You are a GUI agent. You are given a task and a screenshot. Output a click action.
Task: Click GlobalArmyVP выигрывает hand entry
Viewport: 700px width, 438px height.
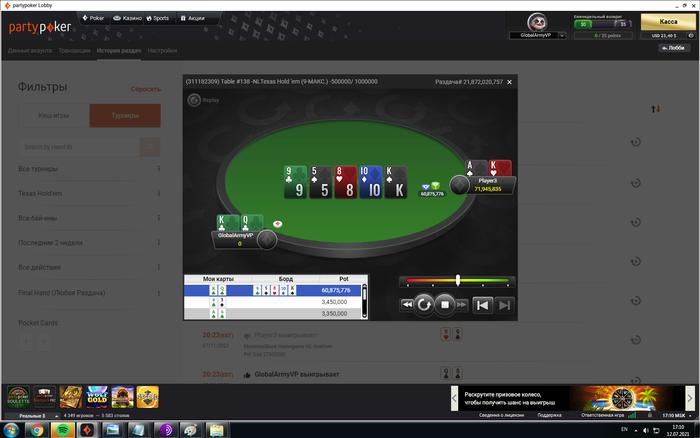coord(297,375)
